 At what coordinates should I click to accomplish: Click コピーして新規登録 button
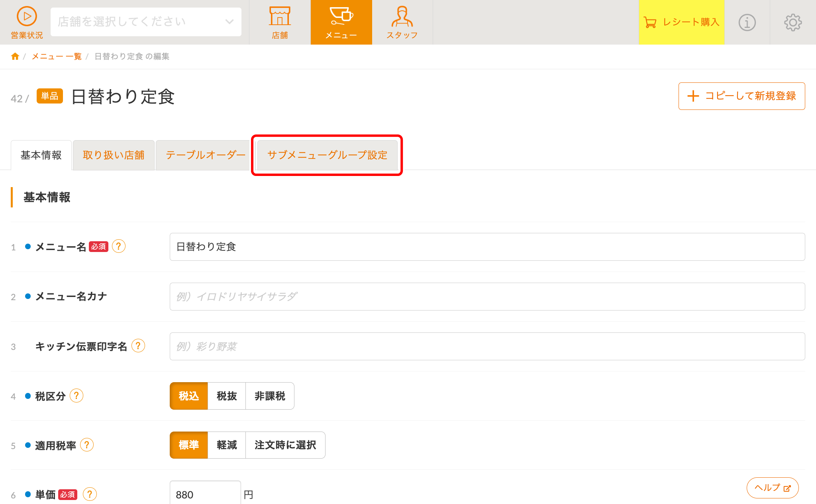tap(741, 96)
